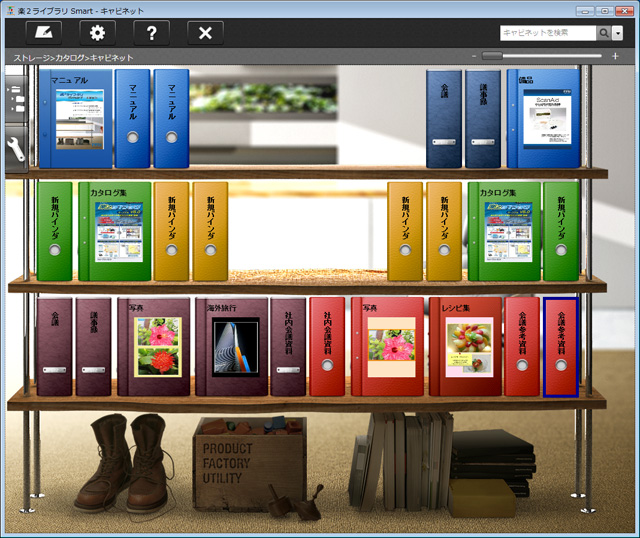Open help with the question mark button
This screenshot has width=640, height=538.
pyautogui.click(x=151, y=33)
